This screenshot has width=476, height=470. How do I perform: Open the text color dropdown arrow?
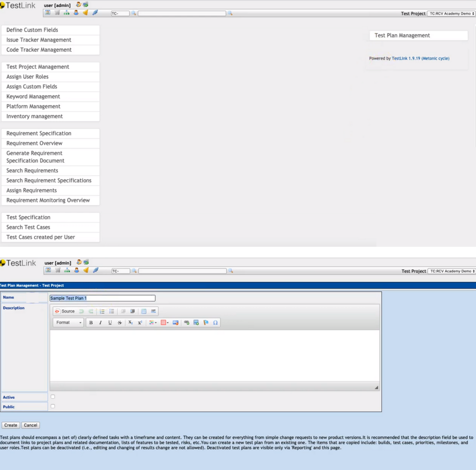click(x=156, y=323)
